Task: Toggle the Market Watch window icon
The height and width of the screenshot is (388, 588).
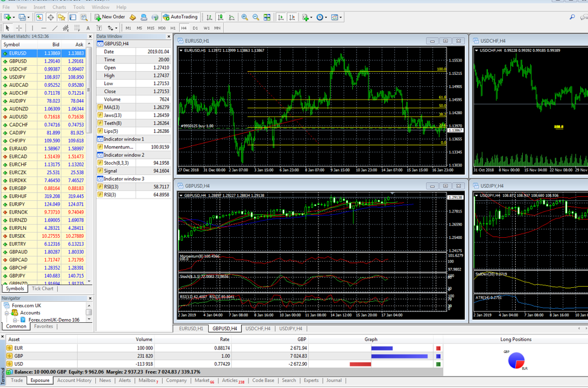Action: (39, 17)
